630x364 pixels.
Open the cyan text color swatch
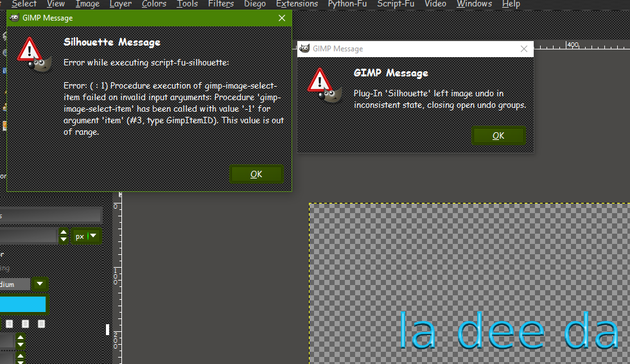23,304
